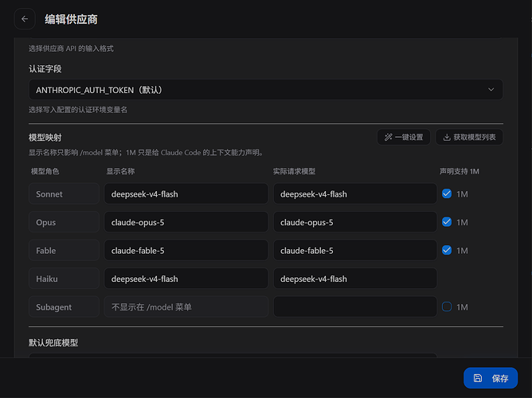Uncheck the 1M checkbox for Fable
This screenshot has width=532, height=398.
tap(447, 250)
